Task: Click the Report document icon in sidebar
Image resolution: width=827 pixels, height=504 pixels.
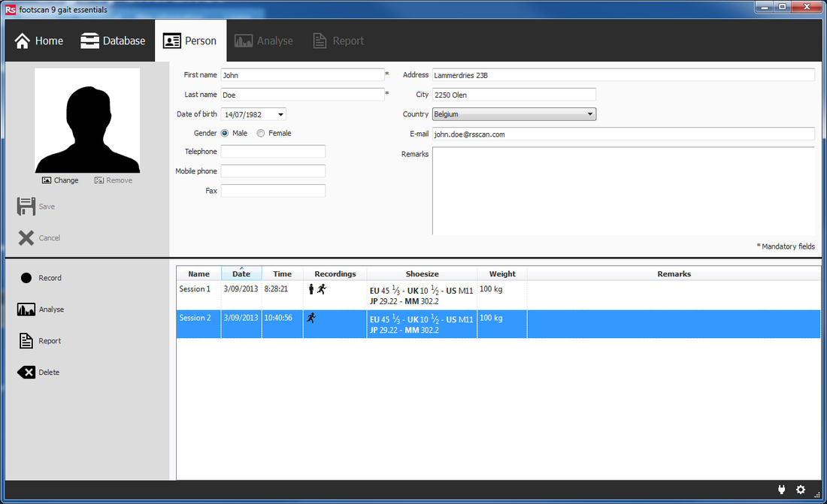Action: [26, 340]
